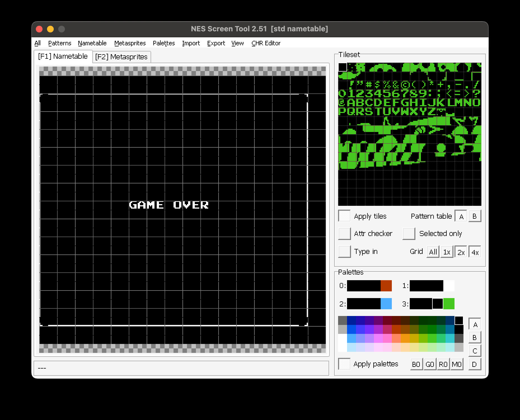This screenshot has width=520, height=420.
Task: Enable the Apply tiles checkbox
Action: pos(345,216)
